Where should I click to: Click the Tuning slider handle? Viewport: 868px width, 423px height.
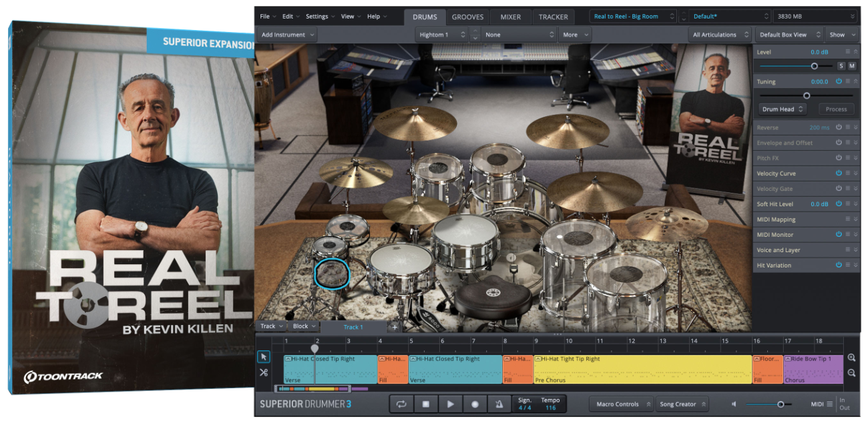pos(807,95)
